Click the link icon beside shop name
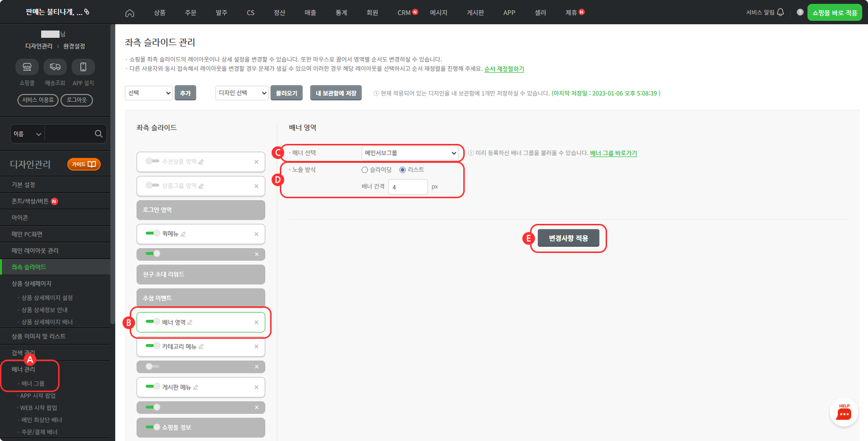The image size is (868, 441). [x=87, y=12]
